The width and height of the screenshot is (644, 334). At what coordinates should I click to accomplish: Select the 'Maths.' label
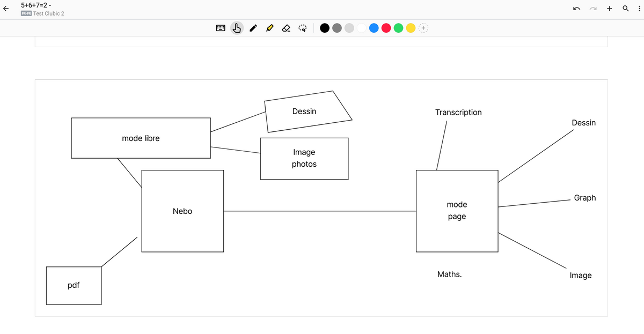450,274
